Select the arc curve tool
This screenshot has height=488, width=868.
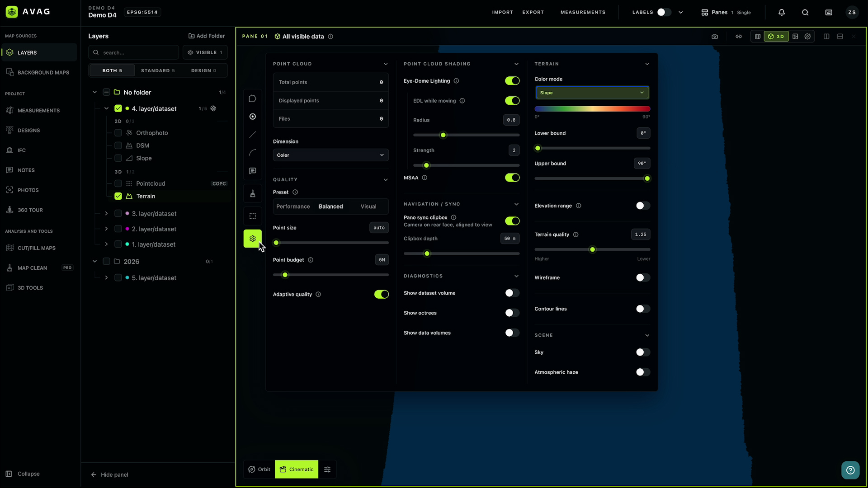click(253, 153)
